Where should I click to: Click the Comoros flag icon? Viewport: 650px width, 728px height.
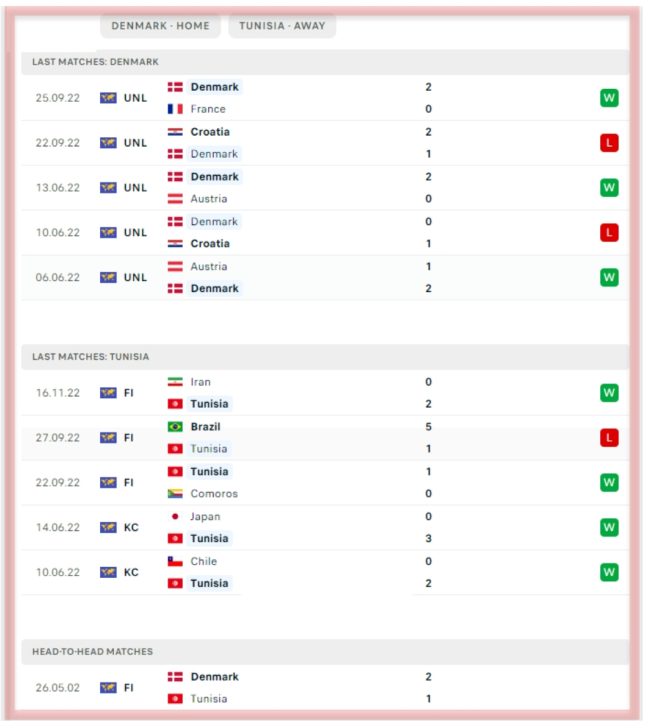pos(175,494)
